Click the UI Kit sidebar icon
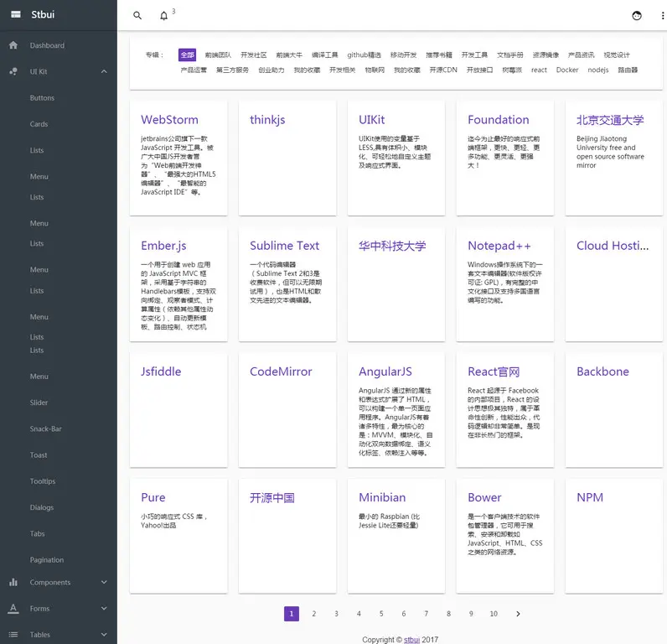The width and height of the screenshot is (667, 644). [13, 71]
